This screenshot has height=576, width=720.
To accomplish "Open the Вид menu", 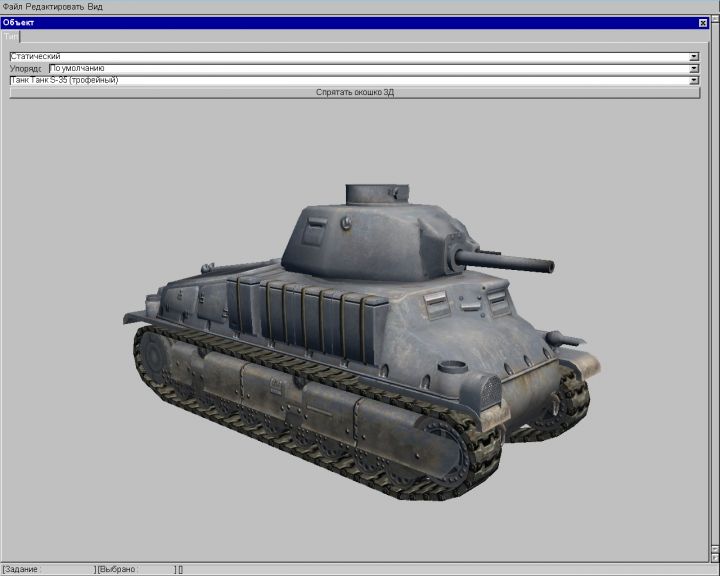I will (95, 7).
